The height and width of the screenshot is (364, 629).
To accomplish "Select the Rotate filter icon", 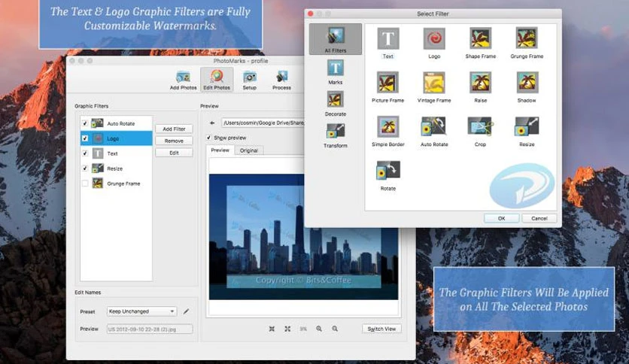I will pos(388,171).
